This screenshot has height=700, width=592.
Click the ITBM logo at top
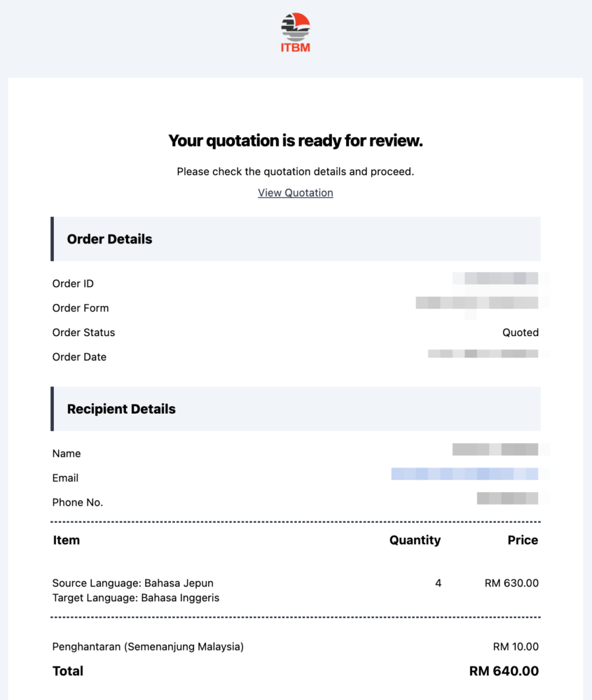coord(296,32)
